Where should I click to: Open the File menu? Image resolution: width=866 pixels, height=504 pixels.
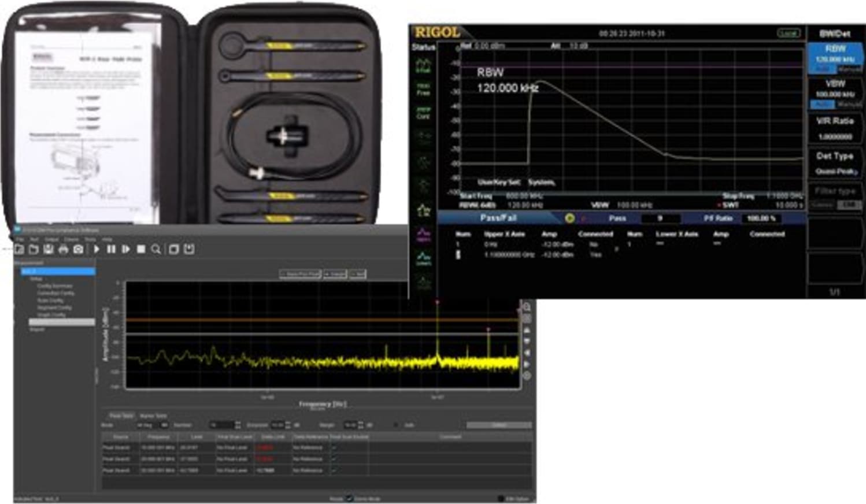(x=20, y=239)
